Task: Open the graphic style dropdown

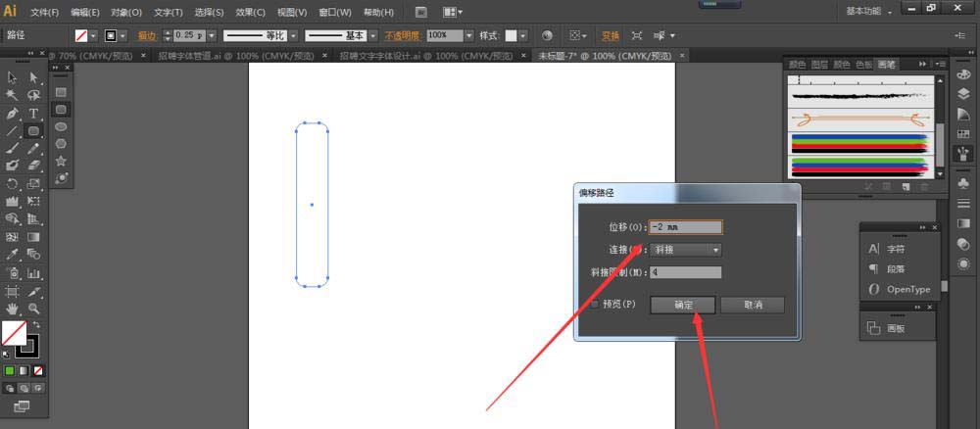Action: [523, 35]
